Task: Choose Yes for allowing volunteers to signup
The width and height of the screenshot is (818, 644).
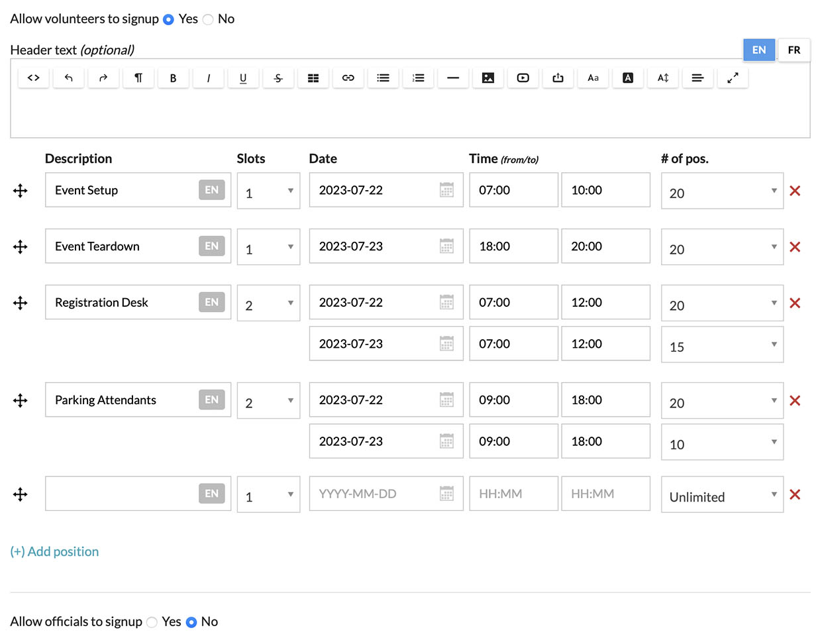Action: coord(168,20)
